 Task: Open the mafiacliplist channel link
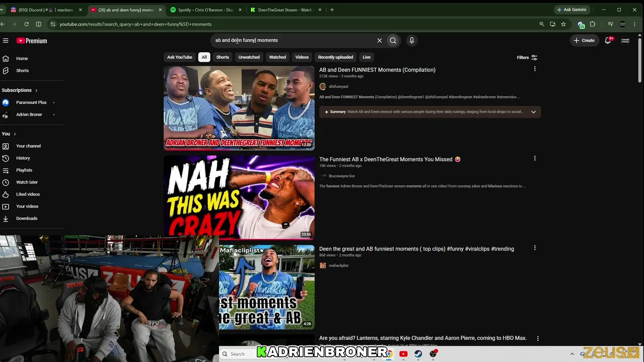click(x=338, y=265)
